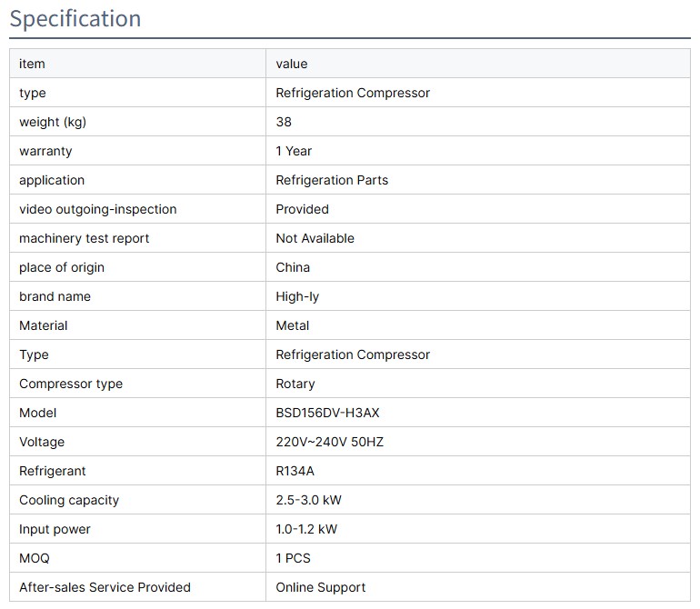The height and width of the screenshot is (609, 700).
Task: Click the 'MOQ' row label
Action: tap(34, 558)
